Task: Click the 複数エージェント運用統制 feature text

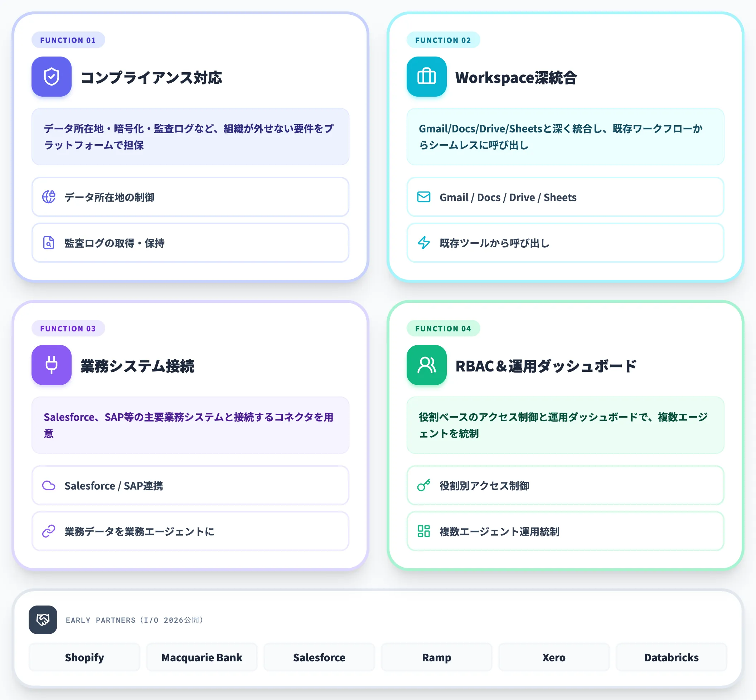Action: click(499, 531)
